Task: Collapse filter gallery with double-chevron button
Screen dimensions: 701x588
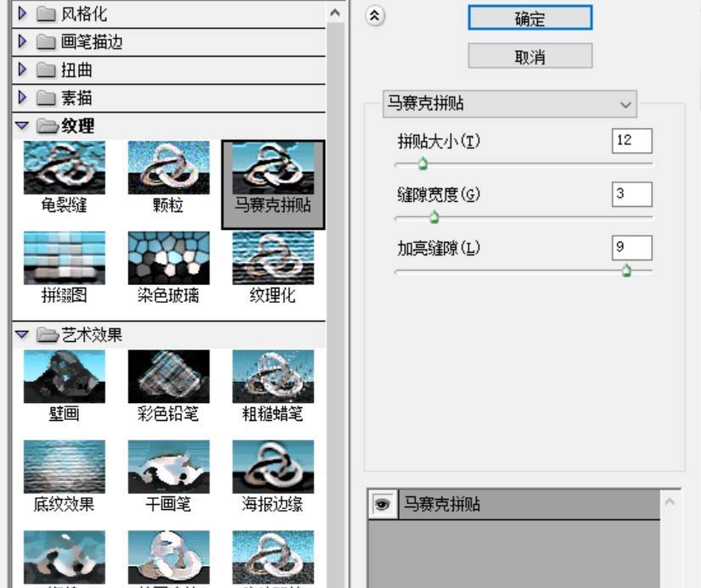Action: (374, 15)
